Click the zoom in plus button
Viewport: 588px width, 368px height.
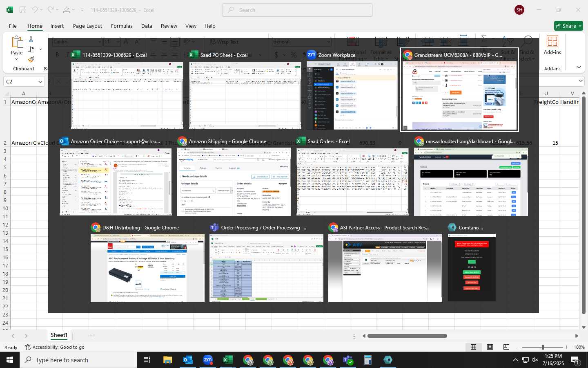click(x=566, y=347)
